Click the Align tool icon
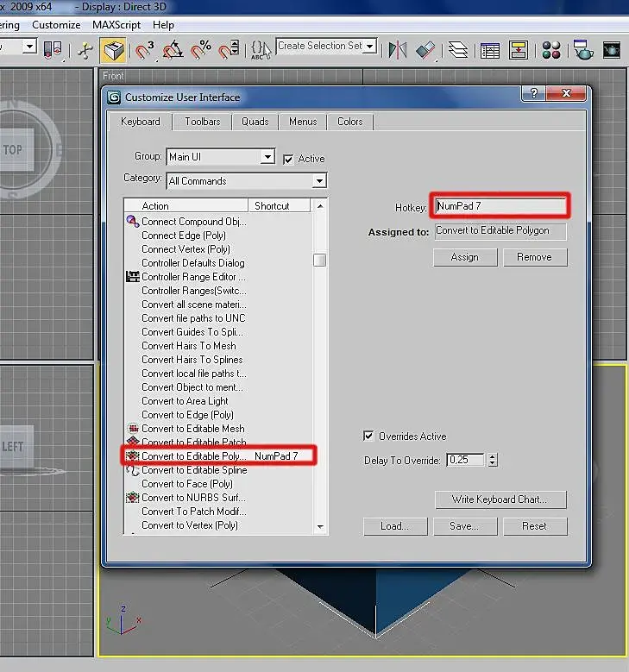 425,50
